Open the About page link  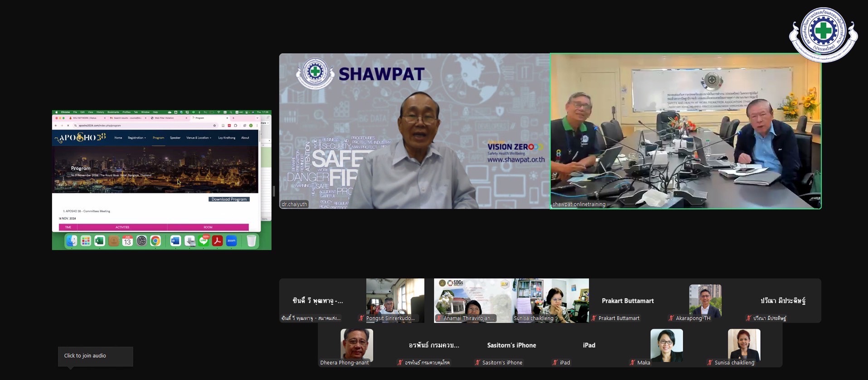click(x=245, y=138)
